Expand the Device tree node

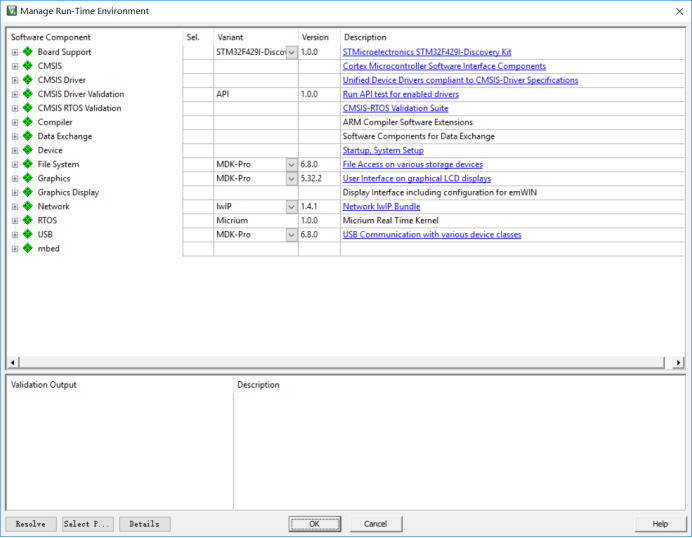[15, 150]
